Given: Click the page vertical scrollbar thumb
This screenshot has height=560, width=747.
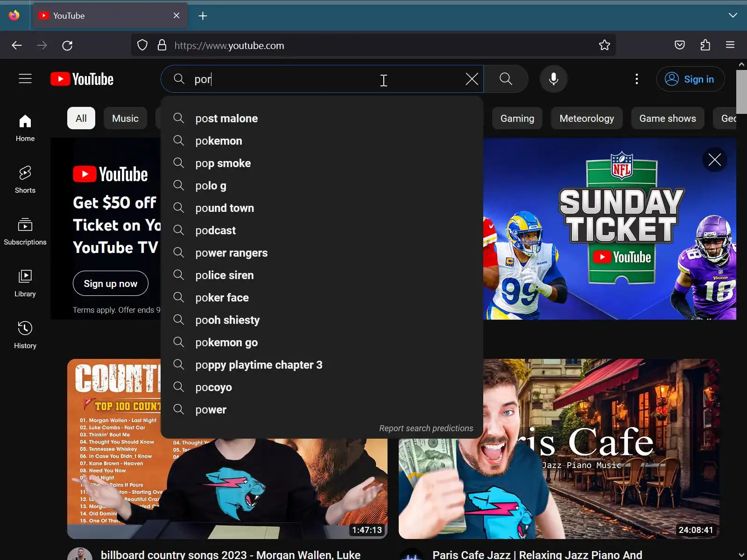Looking at the screenshot, I should (741, 91).
